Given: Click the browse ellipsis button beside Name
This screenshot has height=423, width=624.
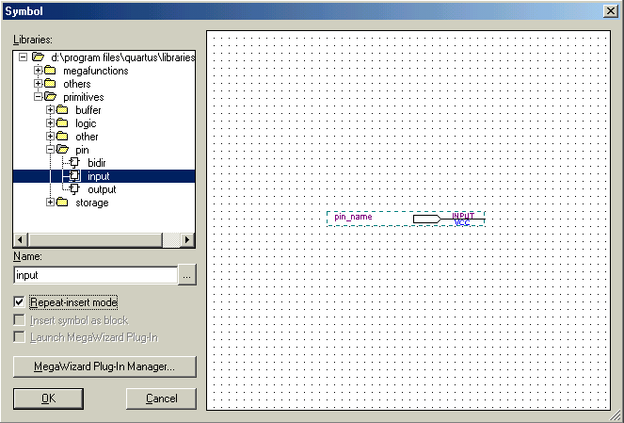Looking at the screenshot, I should (187, 275).
